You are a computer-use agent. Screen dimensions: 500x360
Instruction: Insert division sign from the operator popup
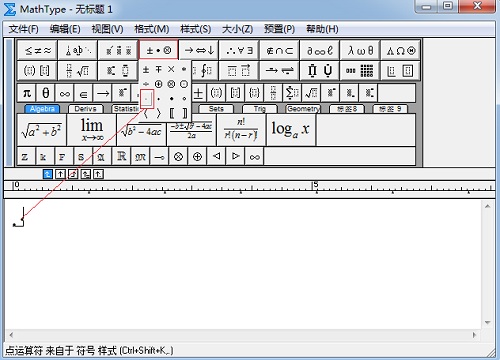coord(146,84)
